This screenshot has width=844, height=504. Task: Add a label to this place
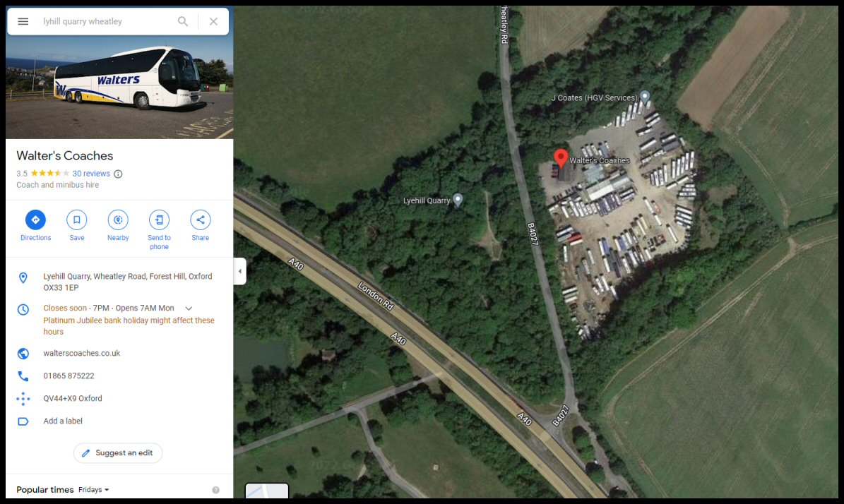[63, 421]
